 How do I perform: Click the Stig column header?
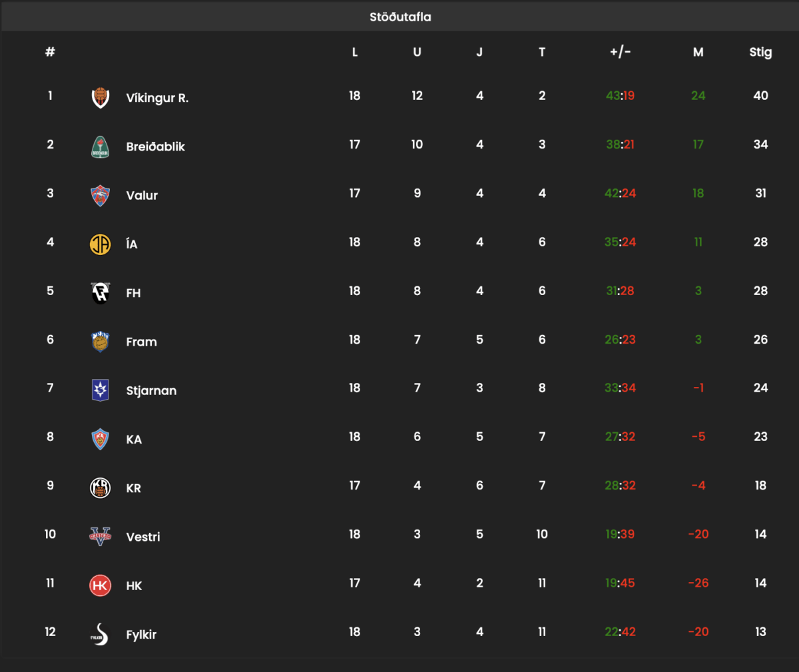pyautogui.click(x=760, y=52)
